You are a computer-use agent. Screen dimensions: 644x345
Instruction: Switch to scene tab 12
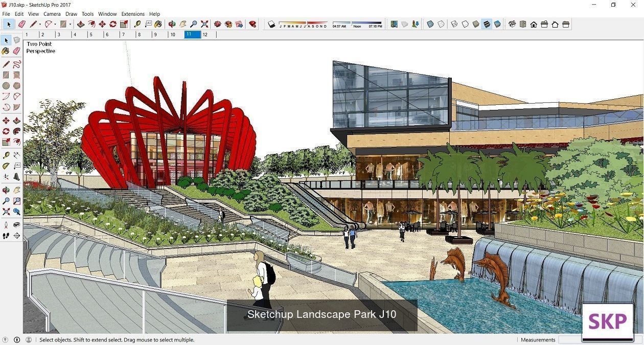tap(209, 35)
